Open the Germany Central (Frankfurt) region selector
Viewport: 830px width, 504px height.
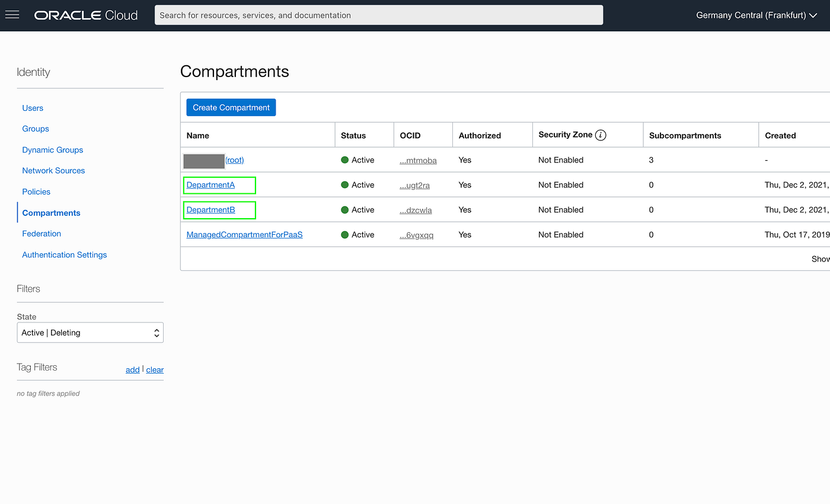756,15
